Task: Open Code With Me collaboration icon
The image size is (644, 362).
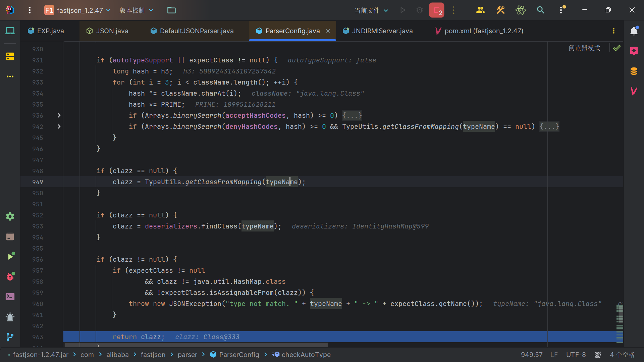Action: click(480, 10)
